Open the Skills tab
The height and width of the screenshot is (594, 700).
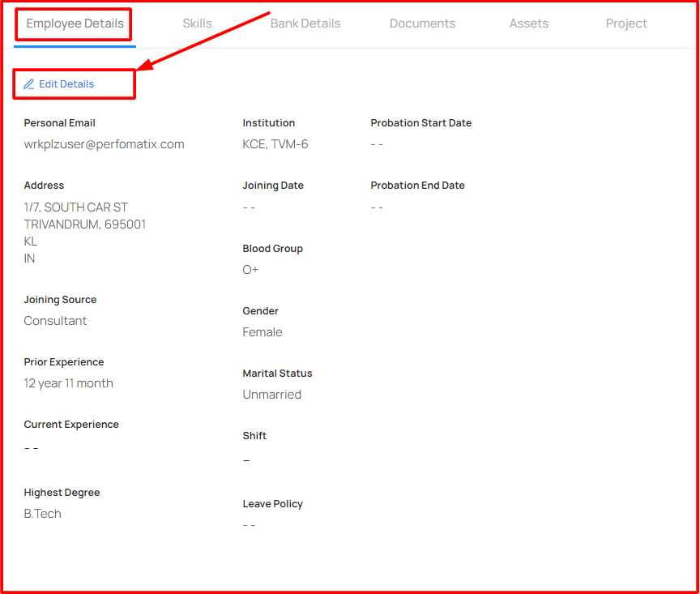click(x=198, y=24)
